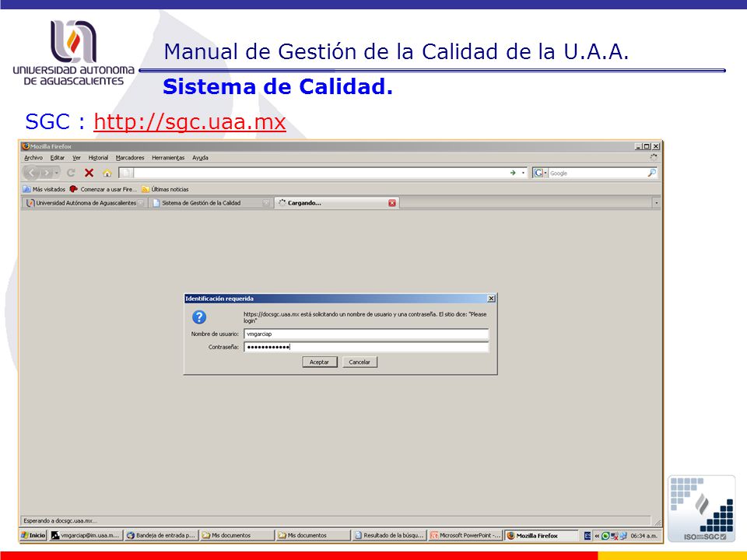This screenshot has width=747, height=560.
Task: Click the Universidad Autónoma de Aguascalientes logo
Action: [x=74, y=52]
